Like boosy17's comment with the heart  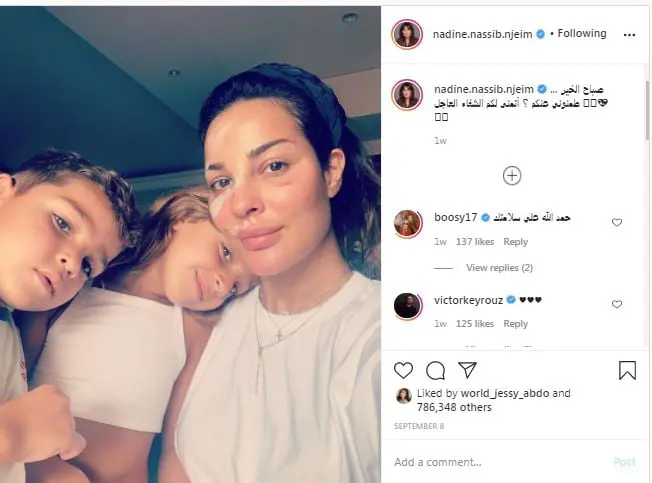point(617,222)
